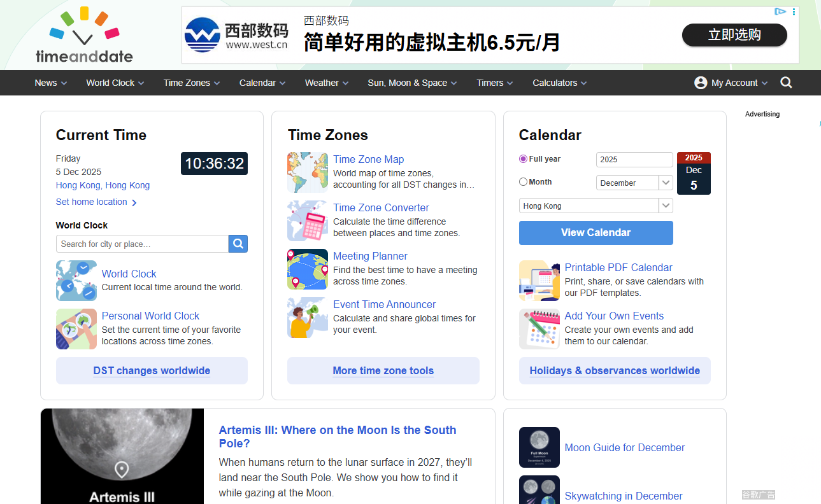The image size is (821, 504).
Task: Open the December month dropdown
Action: coord(634,183)
